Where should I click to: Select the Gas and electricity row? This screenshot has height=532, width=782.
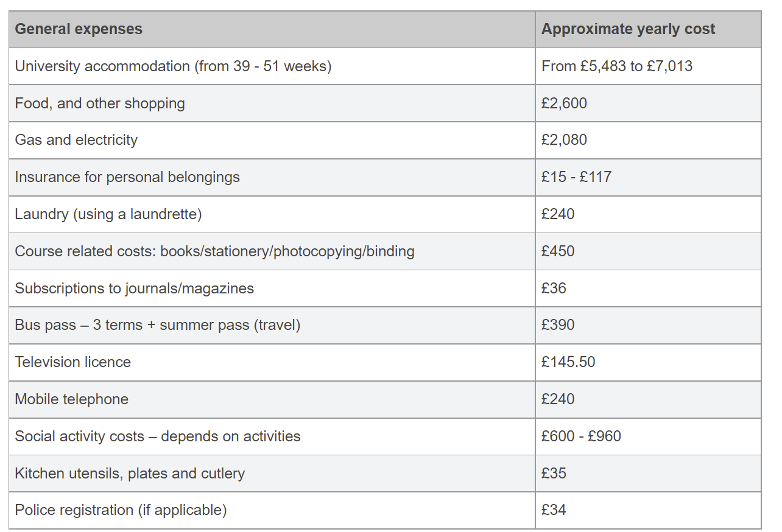385,141
